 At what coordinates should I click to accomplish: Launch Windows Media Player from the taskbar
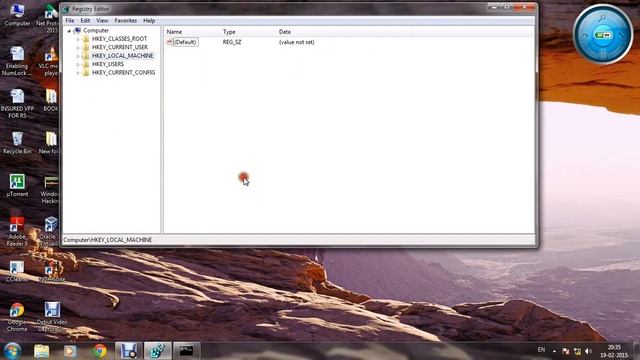[70, 351]
